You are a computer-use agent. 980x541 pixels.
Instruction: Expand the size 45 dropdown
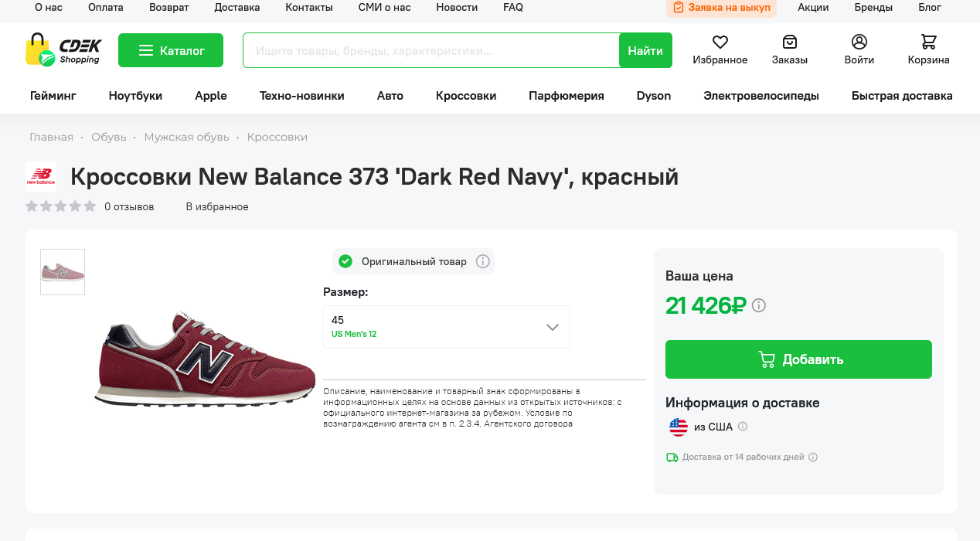pos(447,327)
